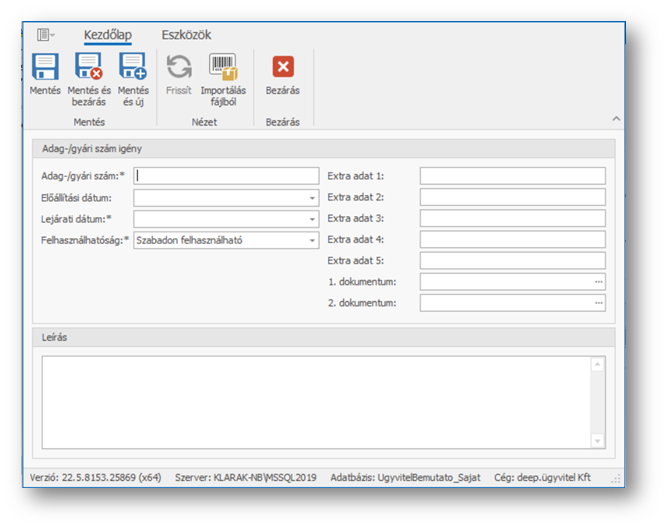Expand the Felhasználhatóság combo box

[x=312, y=240]
